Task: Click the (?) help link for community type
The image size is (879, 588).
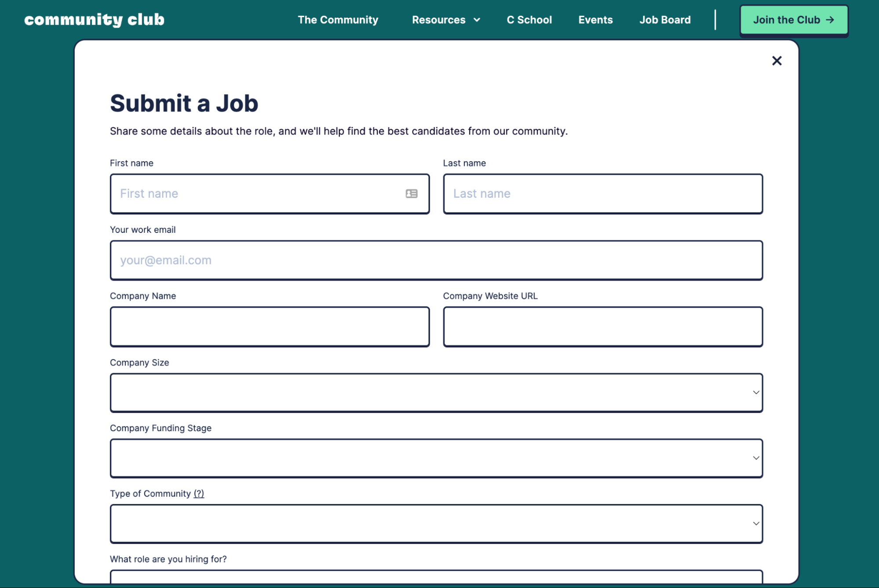Action: pyautogui.click(x=199, y=494)
